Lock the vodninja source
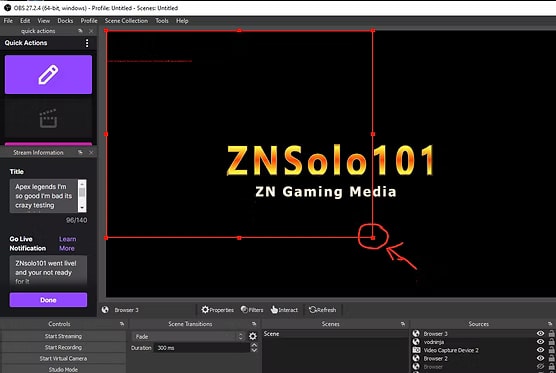This screenshot has width=556, height=373. (551, 342)
